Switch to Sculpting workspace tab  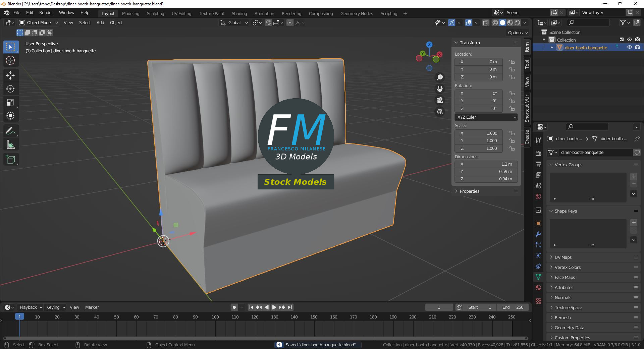coord(155,14)
